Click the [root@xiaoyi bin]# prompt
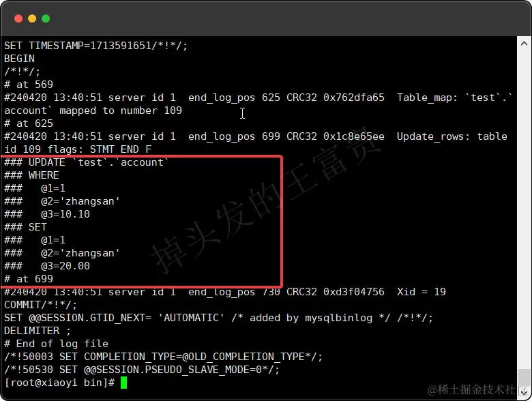This screenshot has width=532, height=401. tap(60, 383)
